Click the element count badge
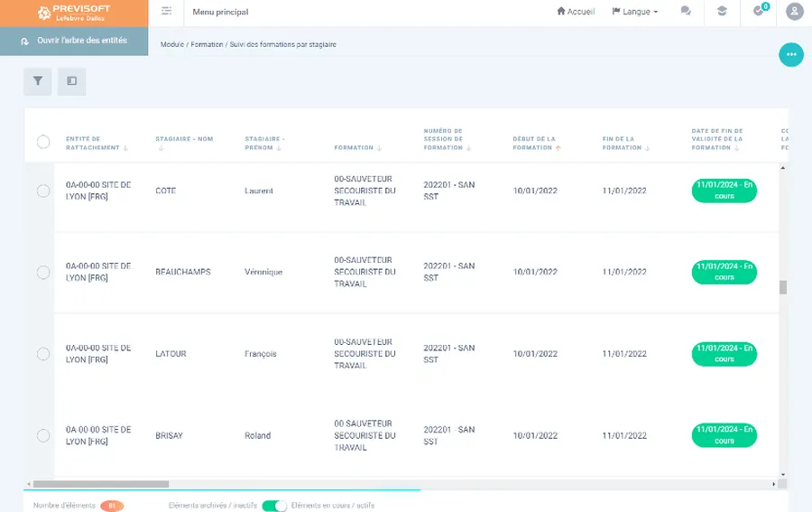The width and height of the screenshot is (812, 512). 112,506
